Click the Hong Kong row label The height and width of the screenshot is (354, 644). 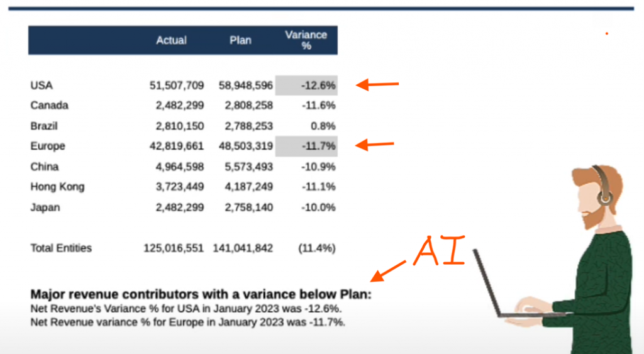57,187
